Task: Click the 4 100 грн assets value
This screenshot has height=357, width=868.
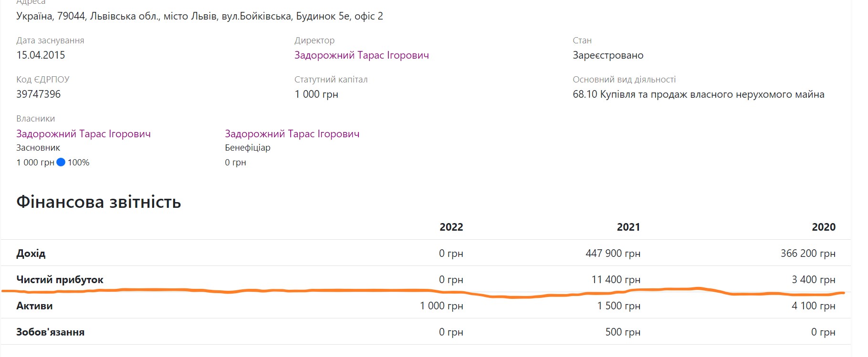Action: pyautogui.click(x=813, y=306)
